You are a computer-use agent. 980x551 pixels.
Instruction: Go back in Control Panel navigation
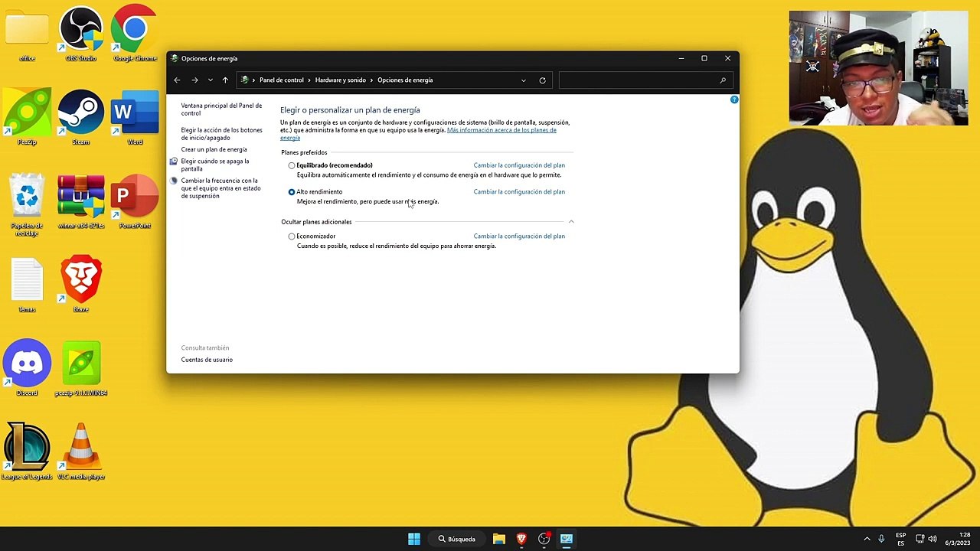(177, 80)
